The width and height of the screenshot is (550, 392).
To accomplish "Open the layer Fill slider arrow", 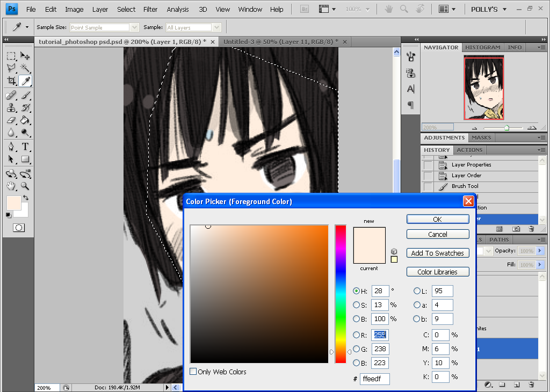I will tap(540, 265).
